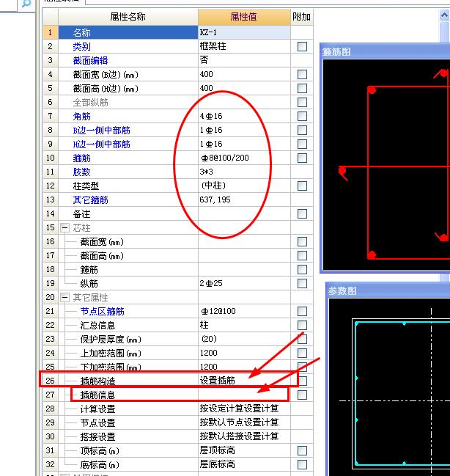Click the 其它箍筋 value 637,195

[244, 199]
